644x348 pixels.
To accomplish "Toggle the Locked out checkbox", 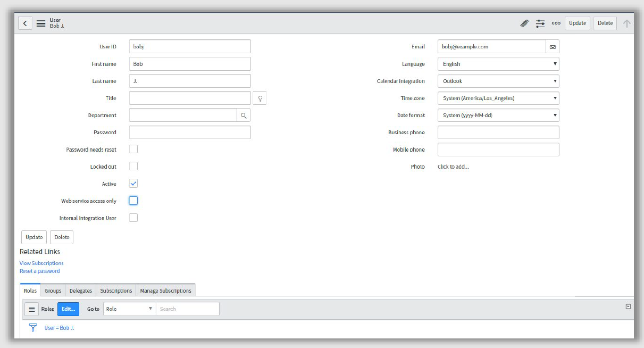I will (133, 166).
